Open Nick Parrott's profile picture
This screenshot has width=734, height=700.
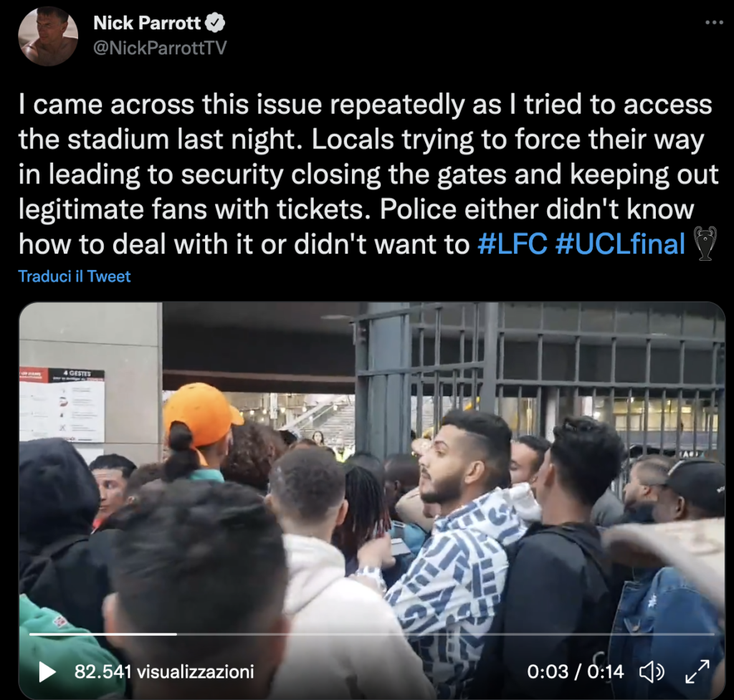click(48, 36)
